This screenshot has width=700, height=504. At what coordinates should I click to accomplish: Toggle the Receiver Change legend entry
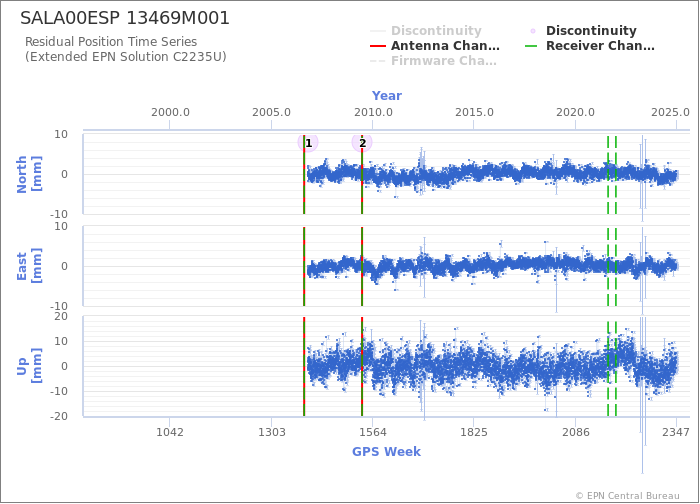click(x=590, y=46)
